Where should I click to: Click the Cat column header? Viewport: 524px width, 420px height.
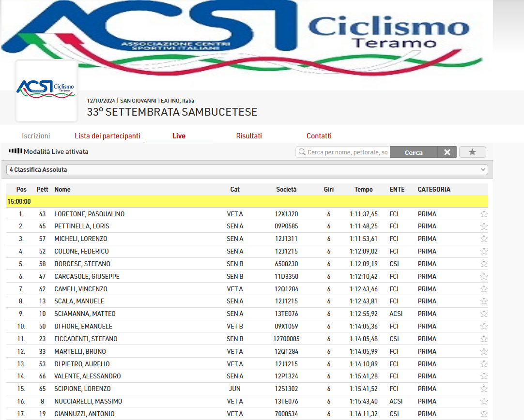[x=235, y=189]
